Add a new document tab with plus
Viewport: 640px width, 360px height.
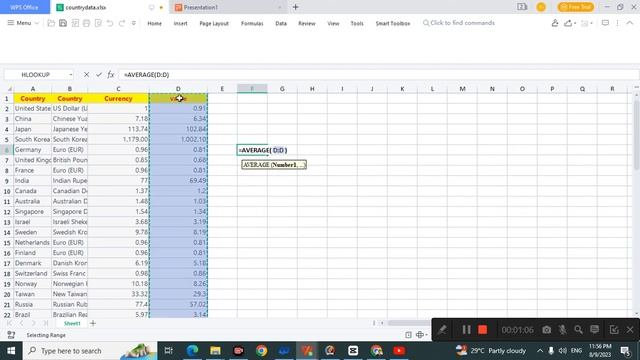point(296,7)
